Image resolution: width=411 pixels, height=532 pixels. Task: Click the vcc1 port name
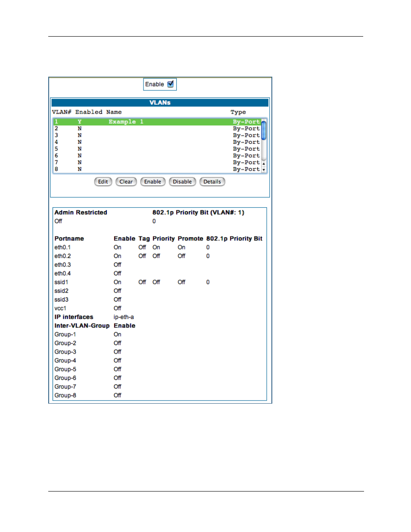(x=60, y=308)
